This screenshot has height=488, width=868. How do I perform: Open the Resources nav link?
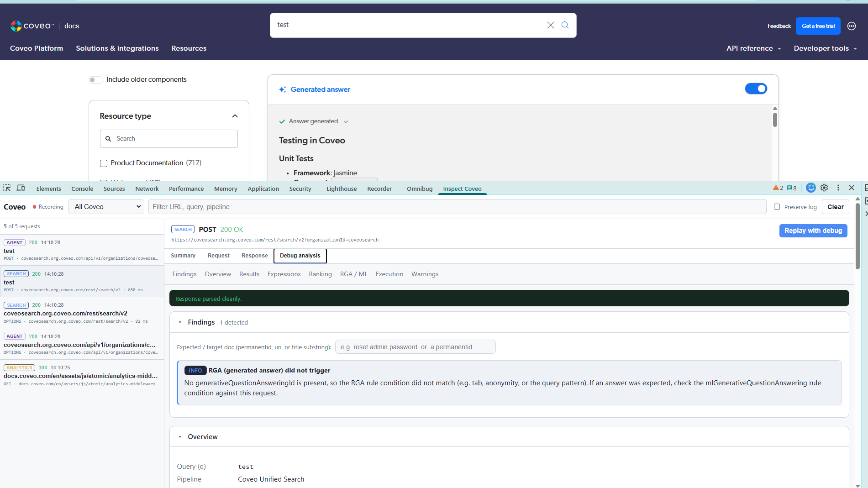(x=189, y=48)
